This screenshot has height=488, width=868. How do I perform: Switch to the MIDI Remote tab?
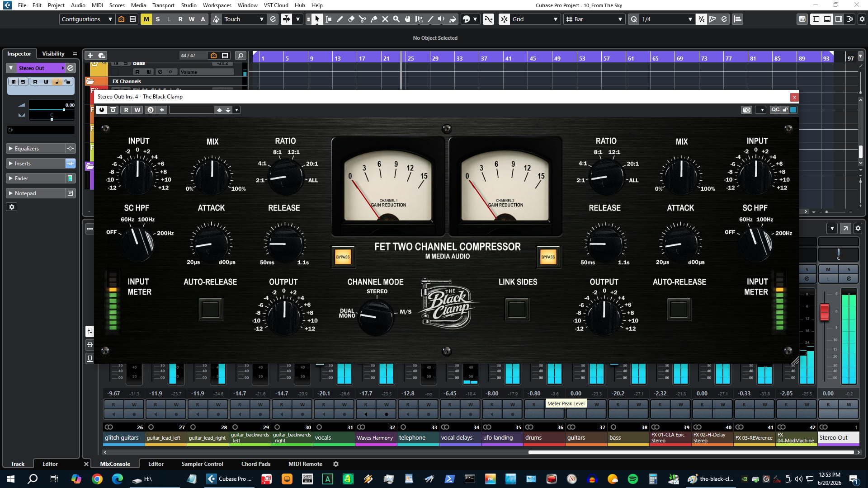tap(305, 464)
